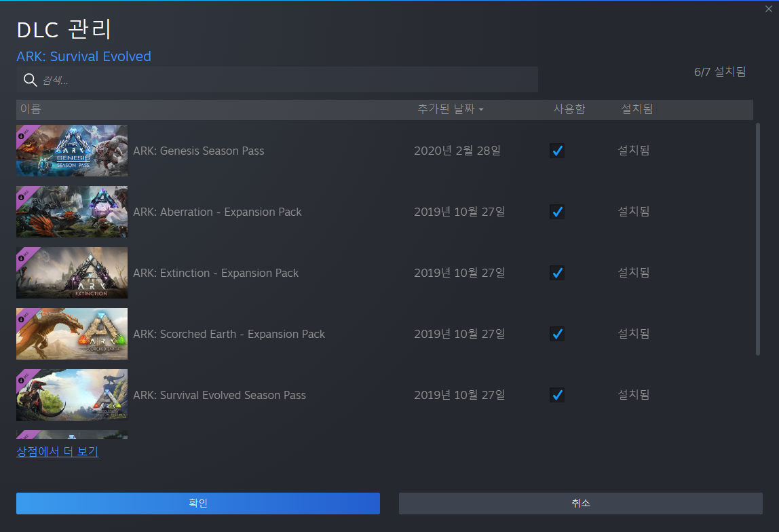Image resolution: width=779 pixels, height=532 pixels.
Task: Toggle ARK: Extinction Expansion Pack checkbox
Action: coord(557,273)
